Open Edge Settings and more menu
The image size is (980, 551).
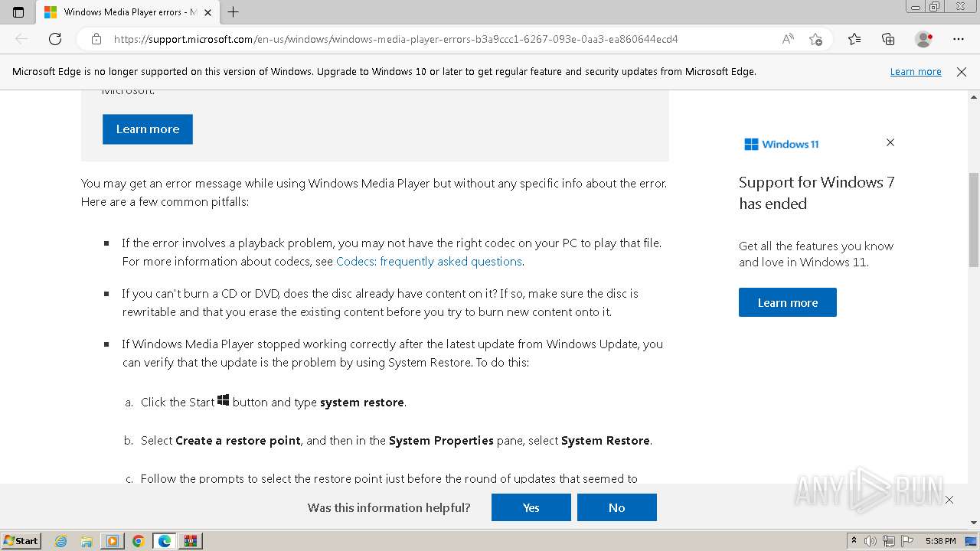coord(959,39)
